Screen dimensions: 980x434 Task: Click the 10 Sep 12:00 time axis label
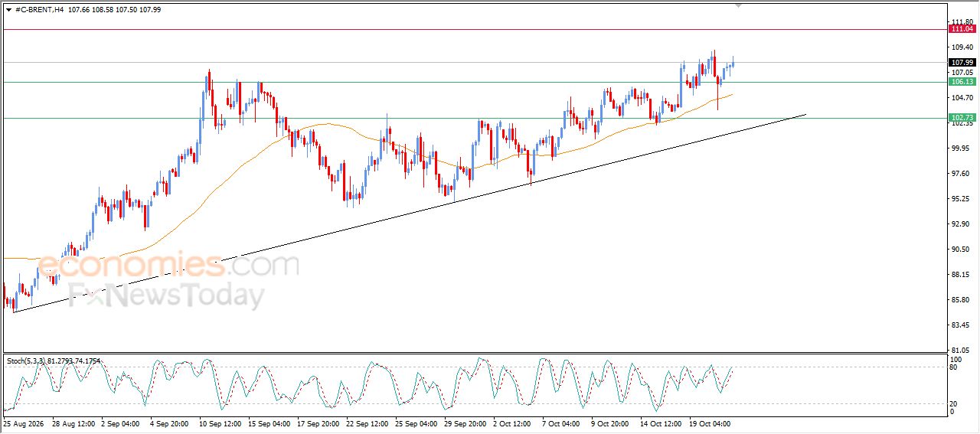(x=219, y=423)
